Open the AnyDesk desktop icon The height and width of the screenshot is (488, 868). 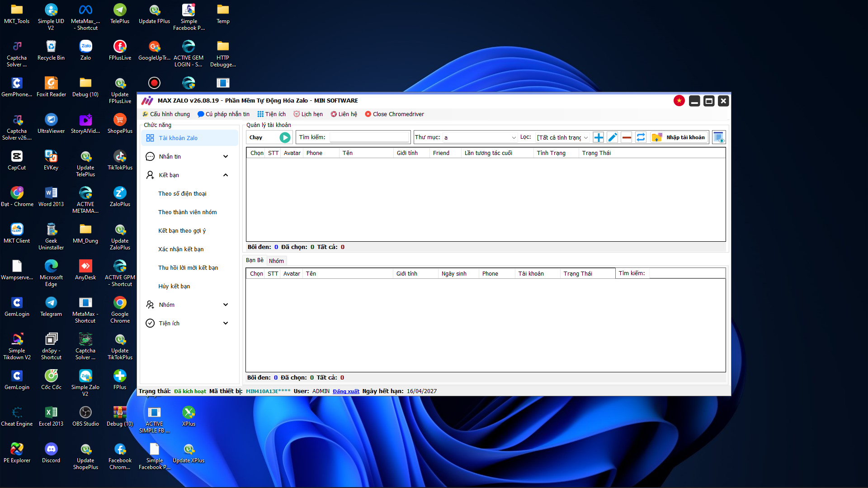coord(85,270)
